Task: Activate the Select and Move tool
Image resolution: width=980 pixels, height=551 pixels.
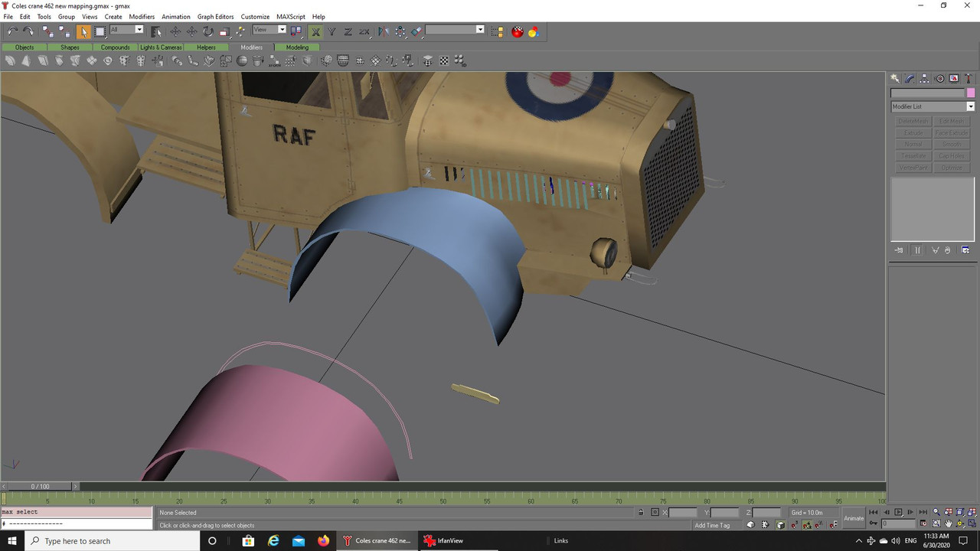Action: tap(175, 31)
